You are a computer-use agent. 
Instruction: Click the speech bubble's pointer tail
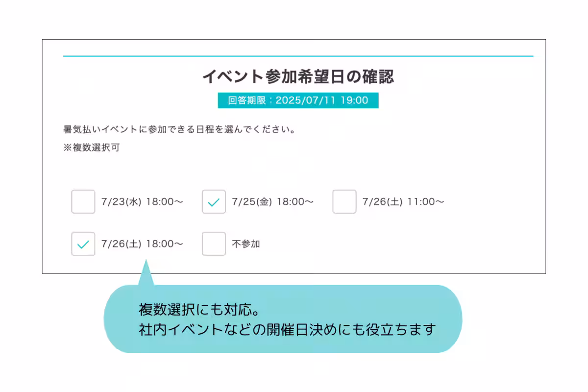pyautogui.click(x=145, y=274)
